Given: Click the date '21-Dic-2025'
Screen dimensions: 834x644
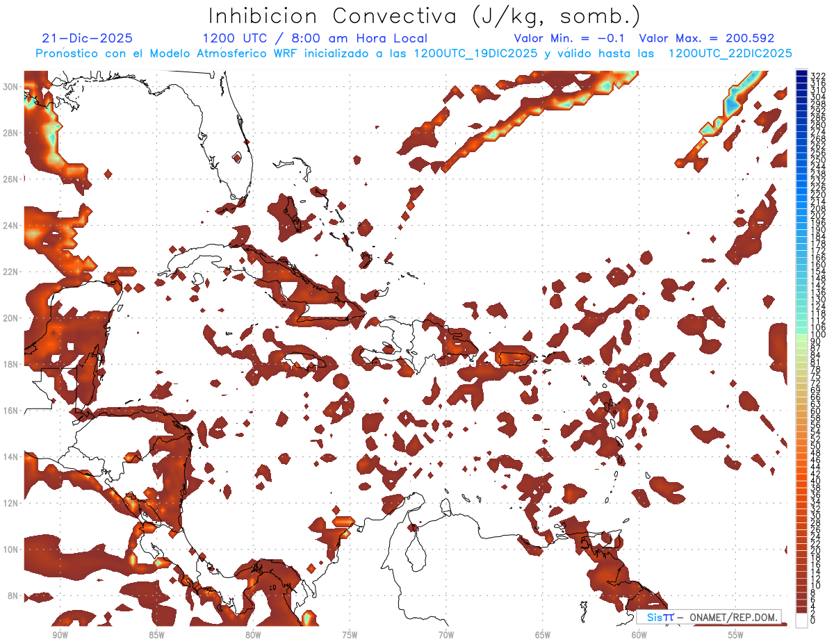Looking at the screenshot, I should [x=87, y=38].
